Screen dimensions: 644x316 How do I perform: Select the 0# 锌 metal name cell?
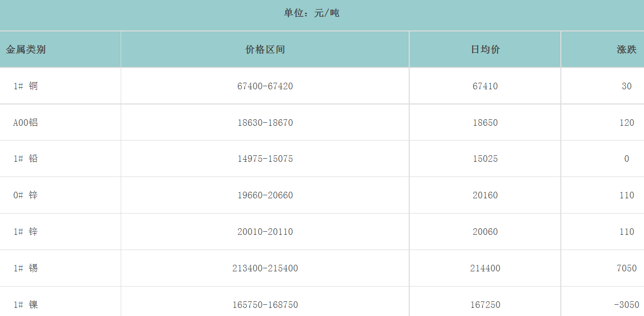click(25, 195)
